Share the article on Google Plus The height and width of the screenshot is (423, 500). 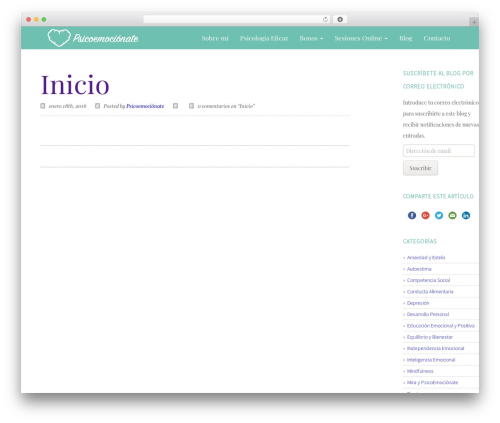pos(425,215)
